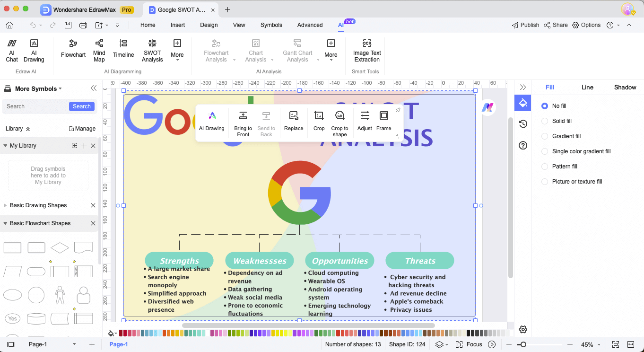Switch to the Shadow properties tab
This screenshot has height=352, width=644.
tap(625, 87)
